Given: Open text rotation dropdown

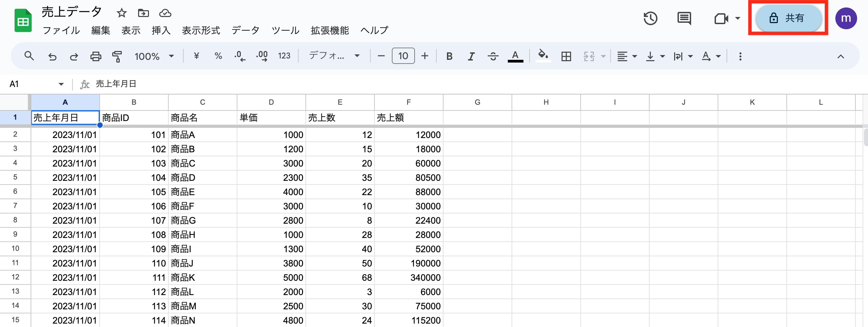Looking at the screenshot, I should coord(711,56).
